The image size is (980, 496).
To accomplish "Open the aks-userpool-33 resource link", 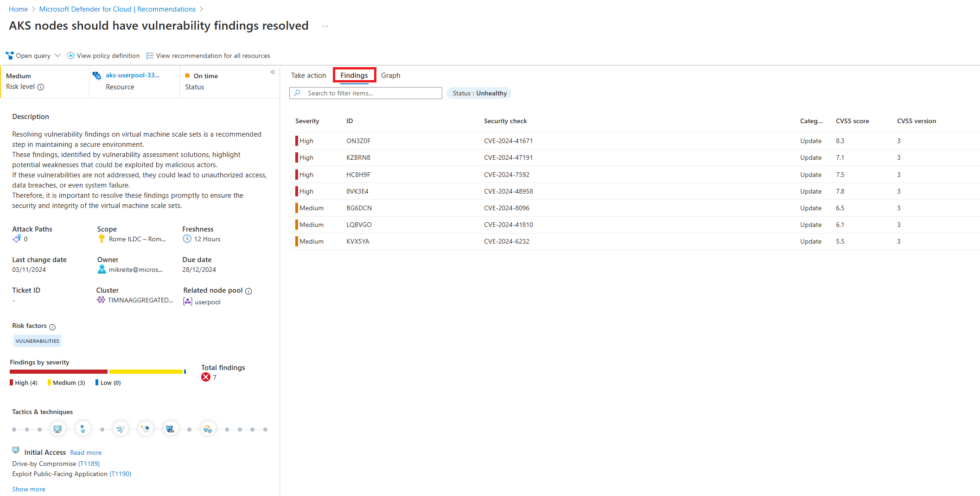I will click(x=133, y=75).
